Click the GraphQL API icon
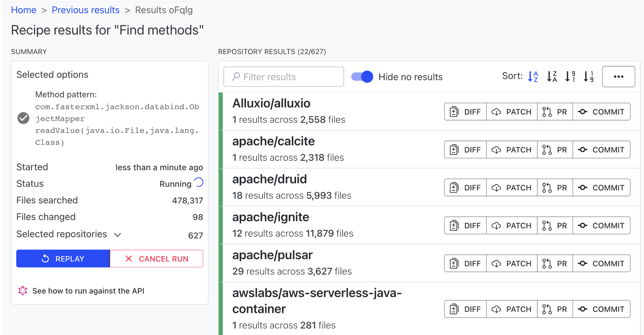The width and height of the screenshot is (644, 335). pyautogui.click(x=23, y=291)
